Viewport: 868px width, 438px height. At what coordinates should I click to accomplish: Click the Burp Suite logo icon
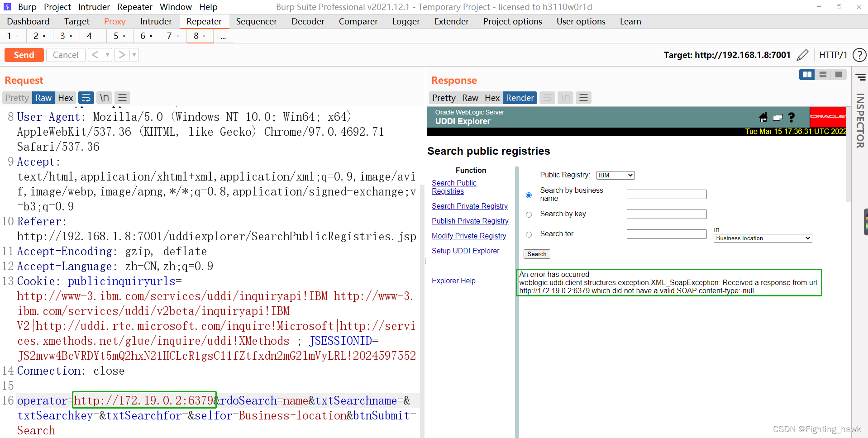(x=7, y=7)
